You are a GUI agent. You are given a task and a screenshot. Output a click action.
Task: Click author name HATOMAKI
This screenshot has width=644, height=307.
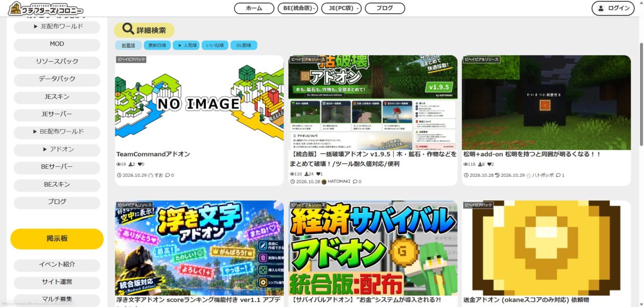pyautogui.click(x=339, y=182)
